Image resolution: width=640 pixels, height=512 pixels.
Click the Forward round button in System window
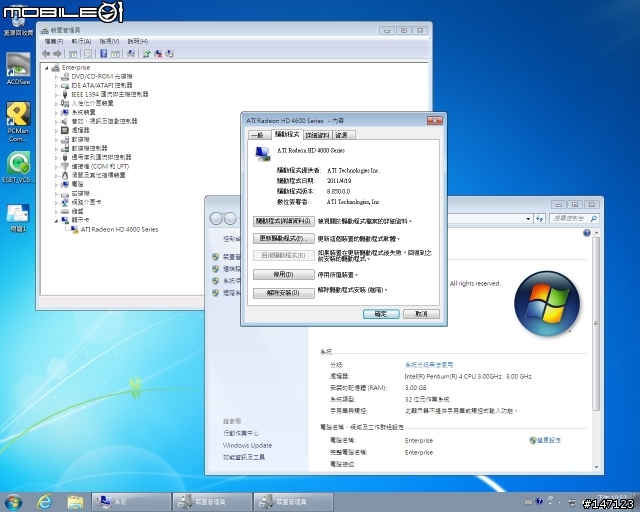pos(230,218)
